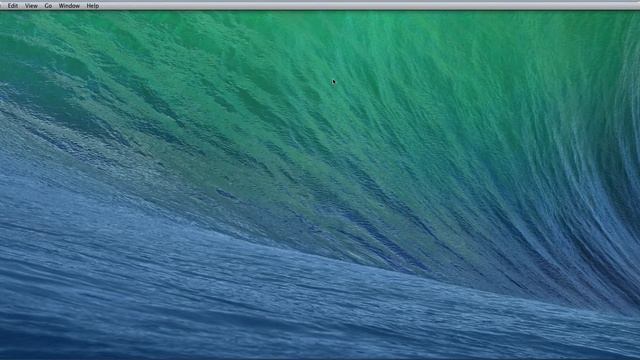Open the Go menu
Viewport: 640px width, 360px height.
click(48, 6)
